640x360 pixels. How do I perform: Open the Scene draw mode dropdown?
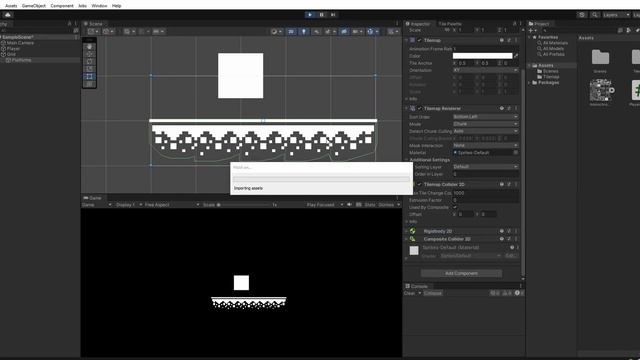click(276, 31)
